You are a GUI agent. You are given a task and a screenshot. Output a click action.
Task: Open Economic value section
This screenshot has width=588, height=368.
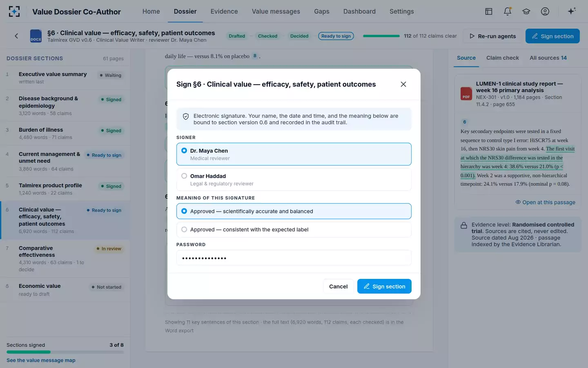point(65,289)
